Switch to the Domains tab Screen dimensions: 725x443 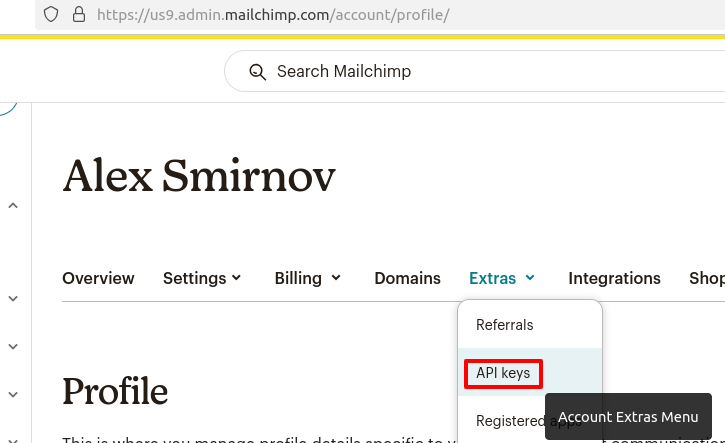[407, 278]
